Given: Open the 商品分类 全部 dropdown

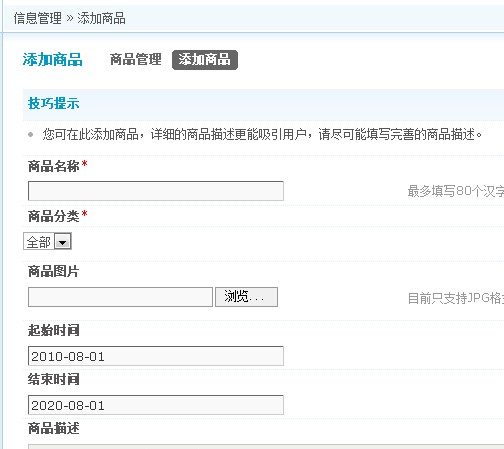Looking at the screenshot, I should [x=47, y=241].
